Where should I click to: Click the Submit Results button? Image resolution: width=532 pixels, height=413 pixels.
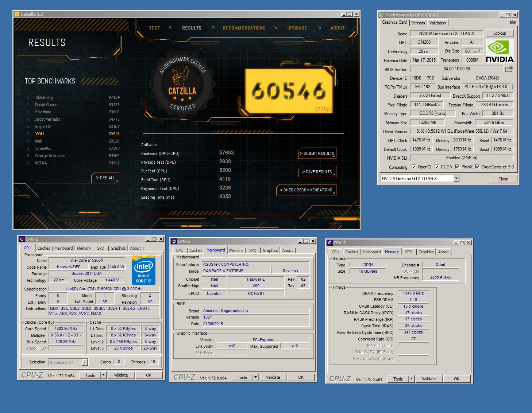point(317,153)
